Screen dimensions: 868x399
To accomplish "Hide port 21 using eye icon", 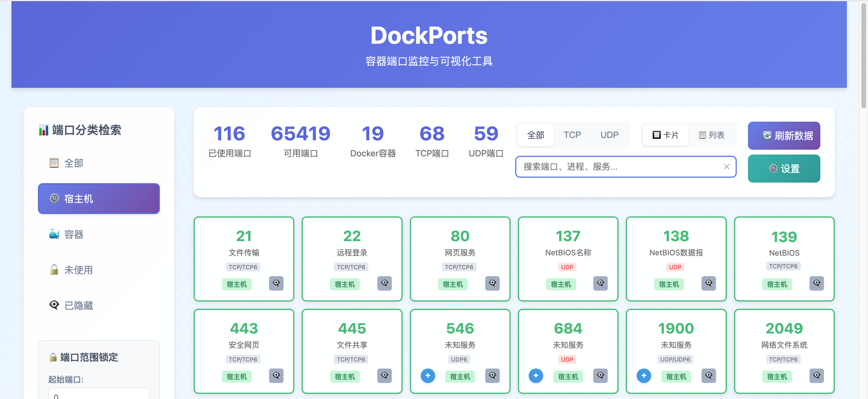I will [x=276, y=283].
